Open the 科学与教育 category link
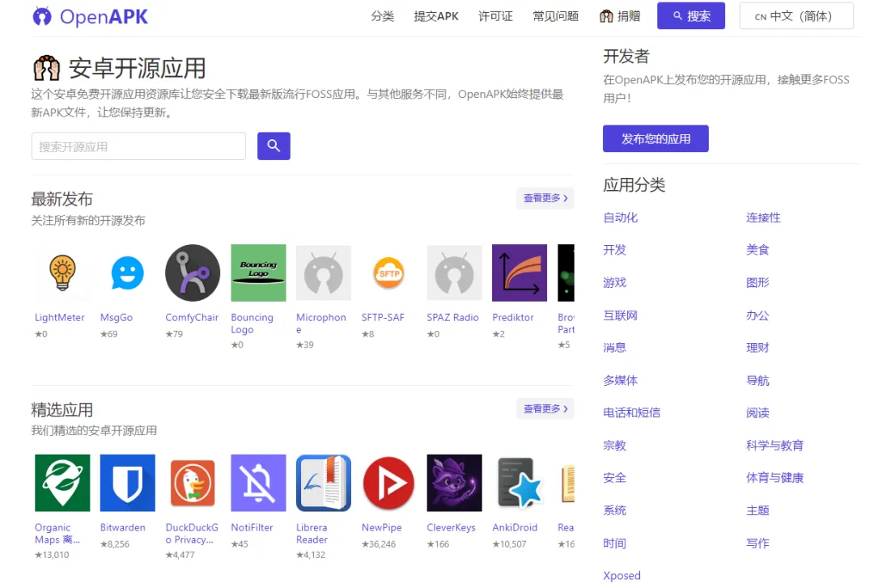Image resolution: width=874 pixels, height=588 pixels. click(774, 446)
